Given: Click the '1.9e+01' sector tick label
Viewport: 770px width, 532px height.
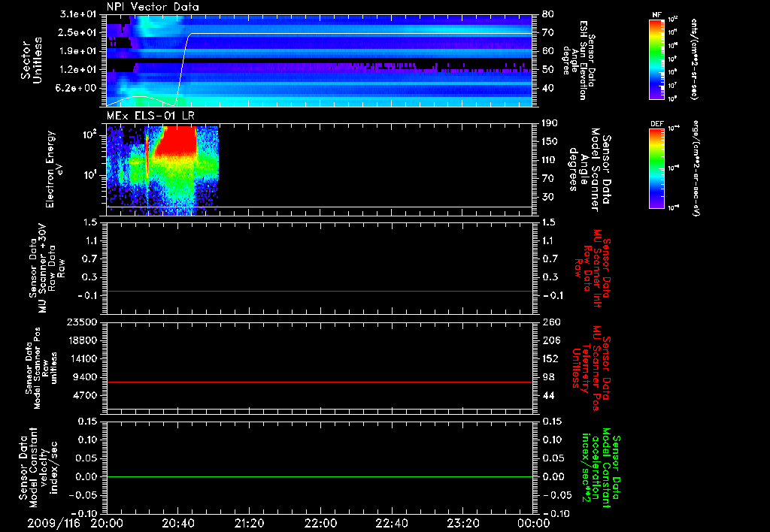Looking at the screenshot, I should point(78,51).
